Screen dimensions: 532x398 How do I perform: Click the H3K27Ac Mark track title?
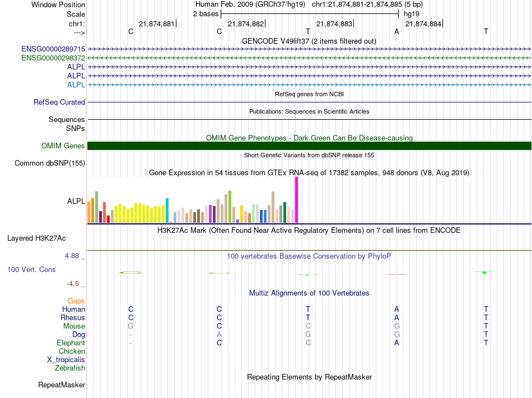(309, 231)
